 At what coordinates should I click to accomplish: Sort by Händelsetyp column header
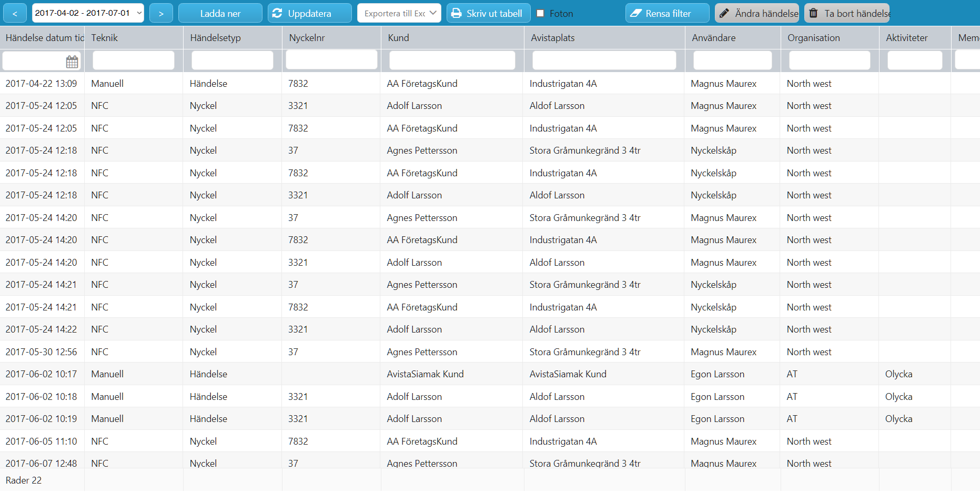(233, 38)
